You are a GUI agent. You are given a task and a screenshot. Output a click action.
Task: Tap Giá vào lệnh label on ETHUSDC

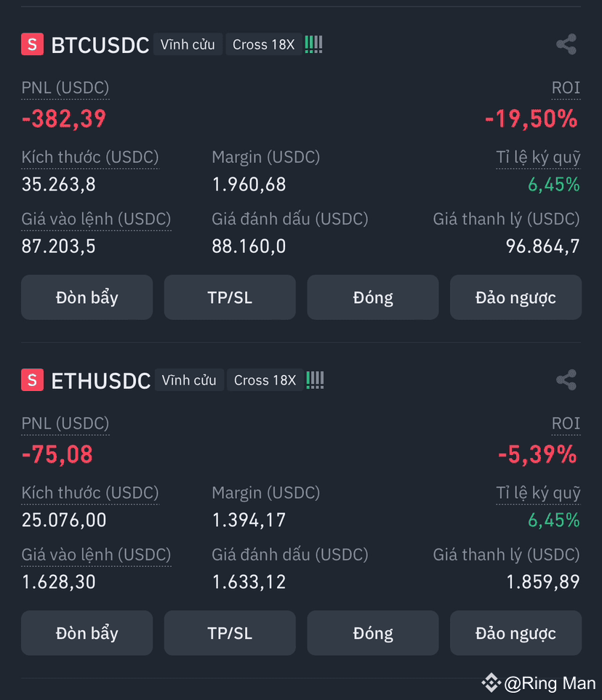tap(96, 555)
